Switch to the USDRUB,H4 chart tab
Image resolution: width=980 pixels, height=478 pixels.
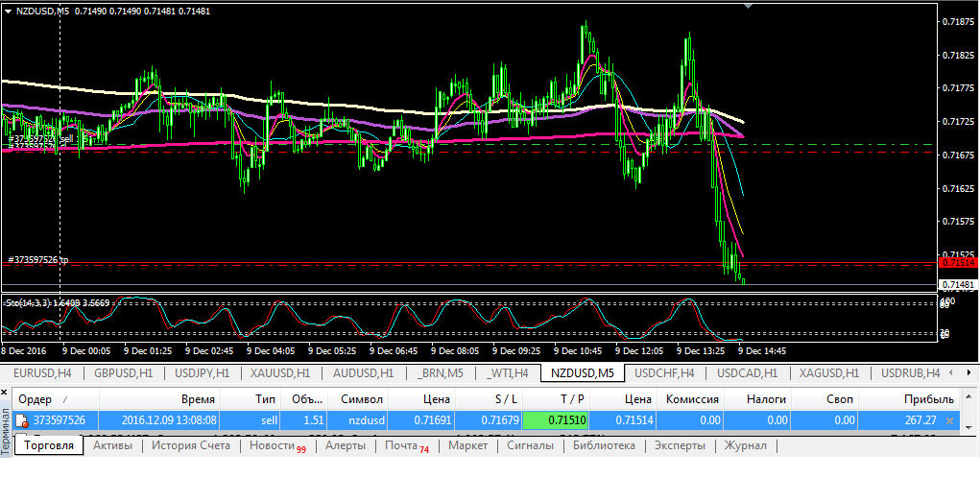[x=910, y=373]
